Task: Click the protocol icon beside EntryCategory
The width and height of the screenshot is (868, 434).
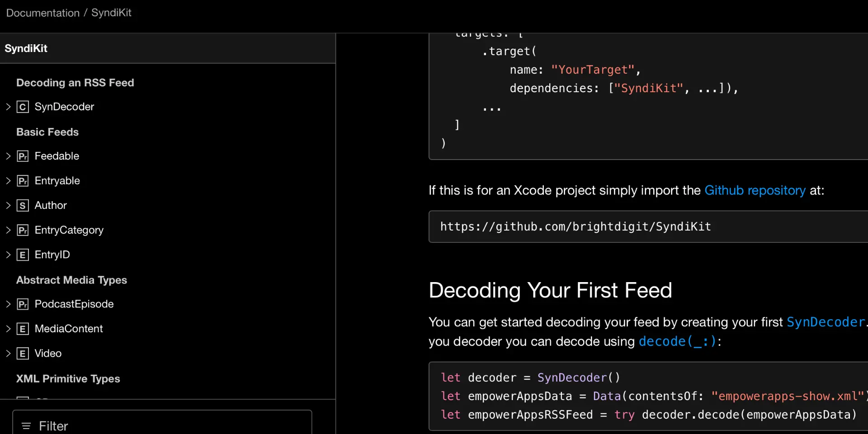Action: (x=23, y=230)
